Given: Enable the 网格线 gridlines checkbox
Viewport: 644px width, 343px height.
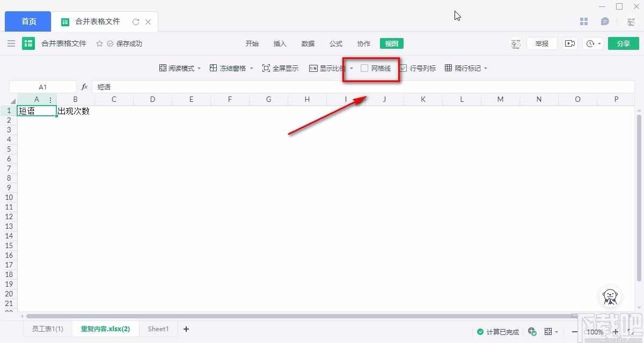Looking at the screenshot, I should coord(364,68).
